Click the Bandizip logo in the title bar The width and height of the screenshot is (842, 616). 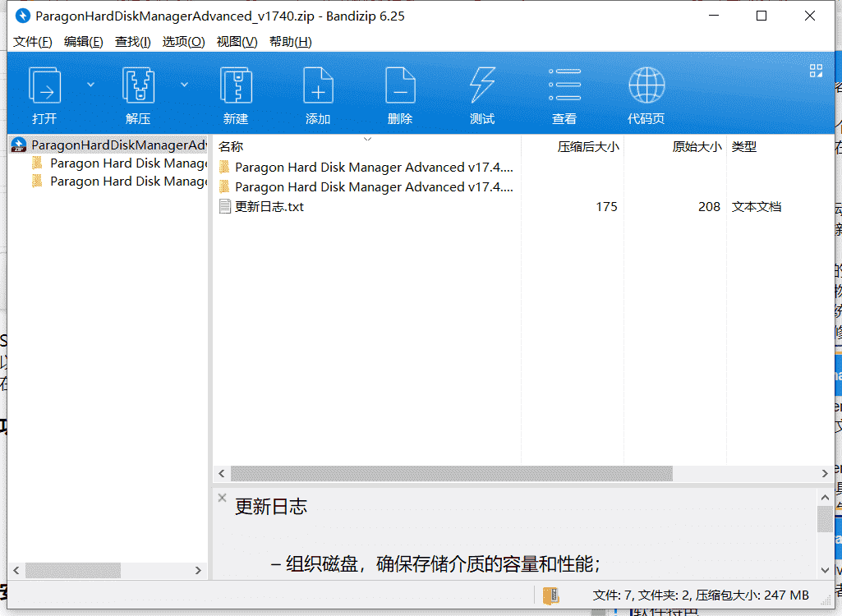(x=22, y=16)
